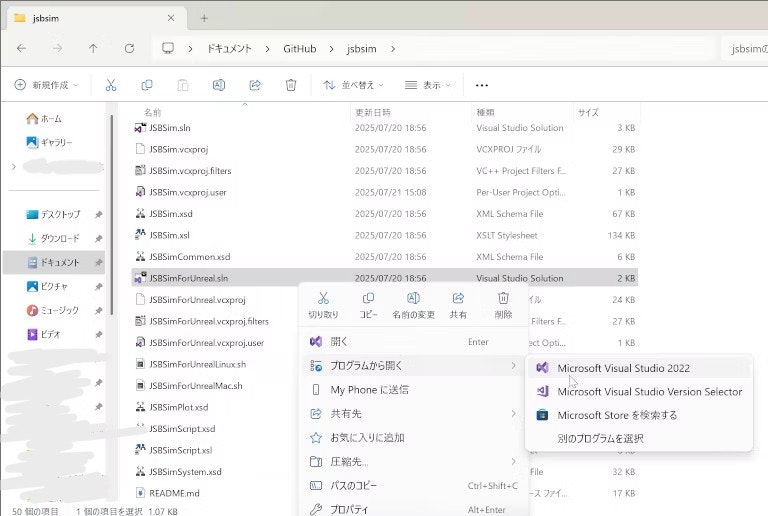Viewport: 768px width, 516px height.
Task: Expand the chevron after ドキュメント in path
Action: [x=267, y=49]
